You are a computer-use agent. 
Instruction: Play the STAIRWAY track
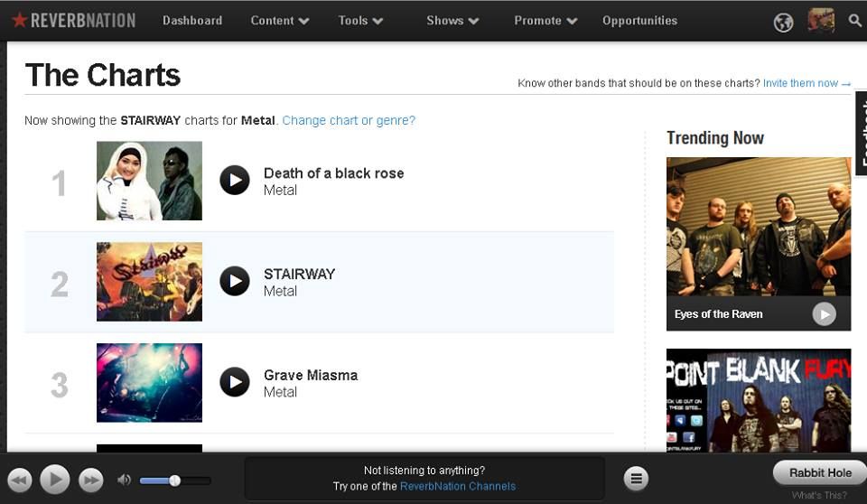[235, 281]
